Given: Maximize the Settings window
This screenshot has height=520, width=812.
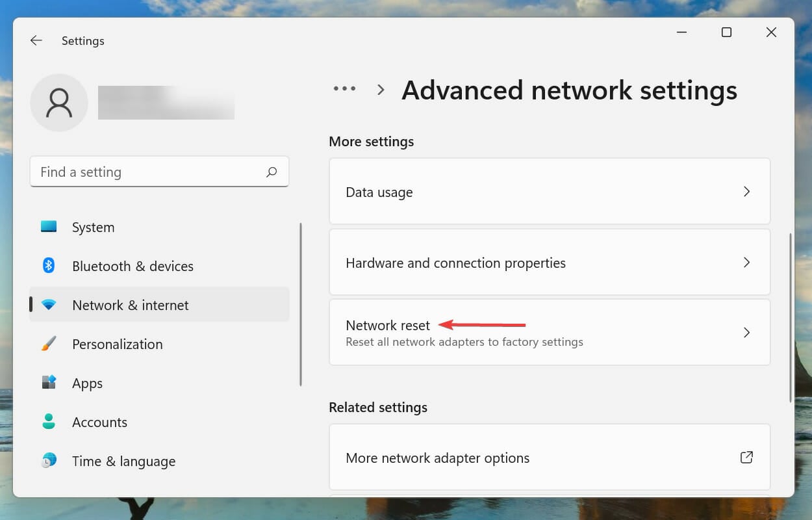Looking at the screenshot, I should 726,32.
